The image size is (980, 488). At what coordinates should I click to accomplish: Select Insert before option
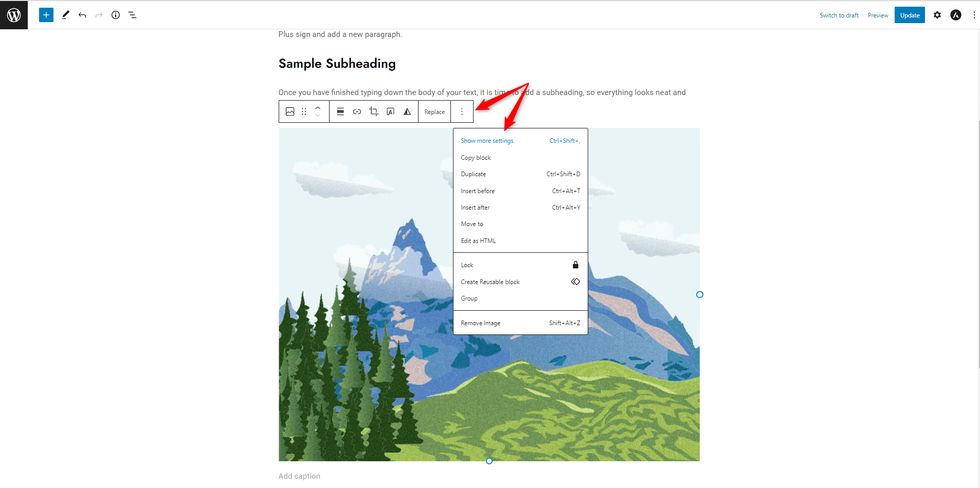pos(520,191)
